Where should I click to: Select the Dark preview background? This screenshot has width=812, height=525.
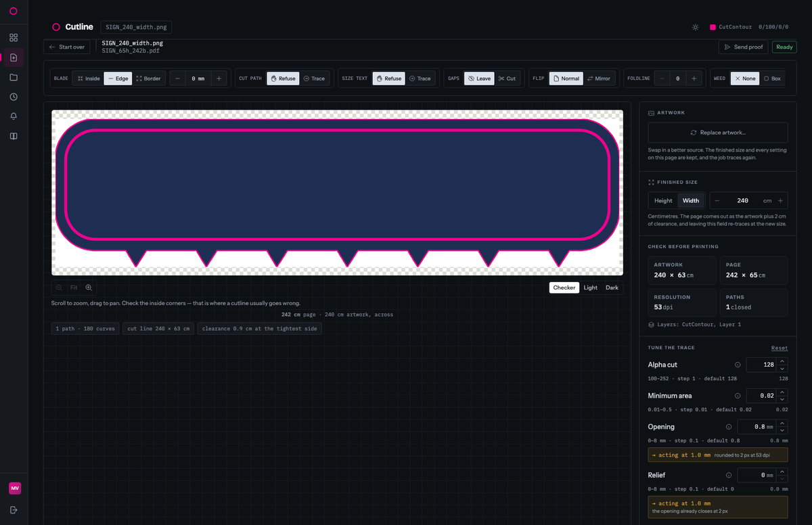(x=612, y=288)
